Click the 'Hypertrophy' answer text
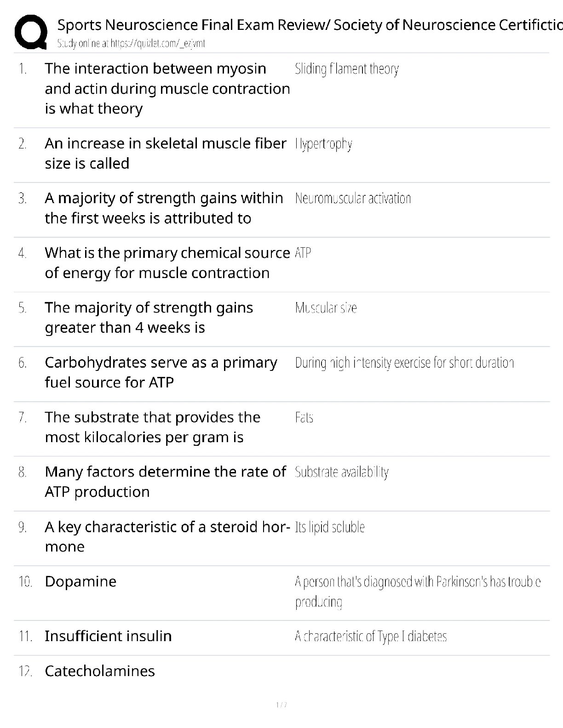Viewport: 563px width, 728px height. (323, 144)
